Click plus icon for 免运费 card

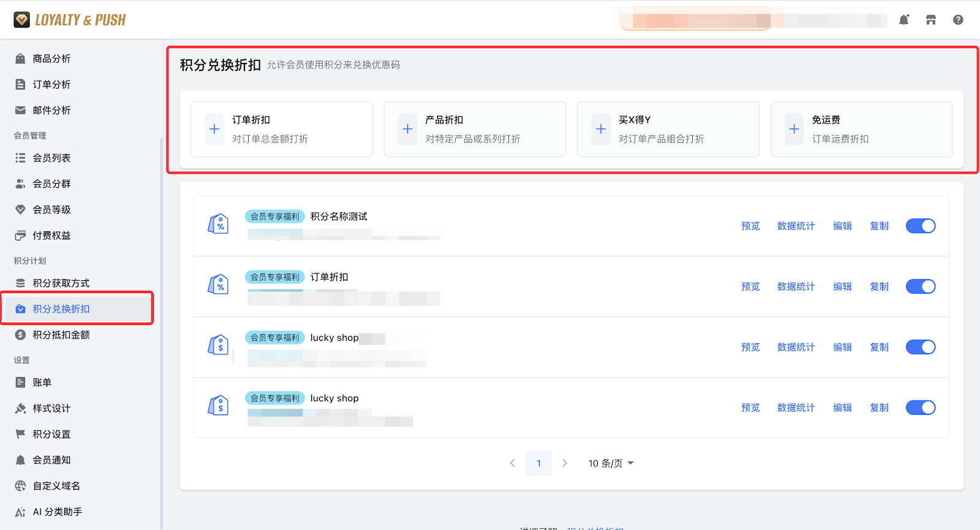(794, 129)
